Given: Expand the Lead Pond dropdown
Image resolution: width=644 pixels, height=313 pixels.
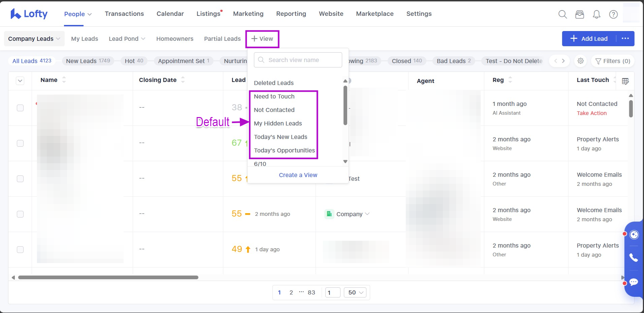Looking at the screenshot, I should (x=127, y=39).
